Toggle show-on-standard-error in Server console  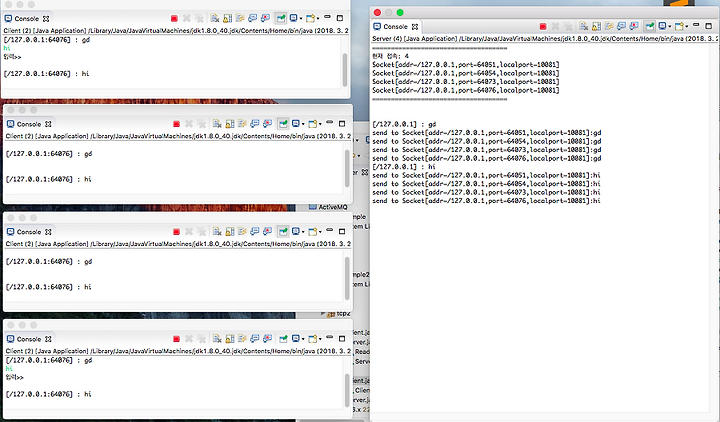(x=634, y=26)
